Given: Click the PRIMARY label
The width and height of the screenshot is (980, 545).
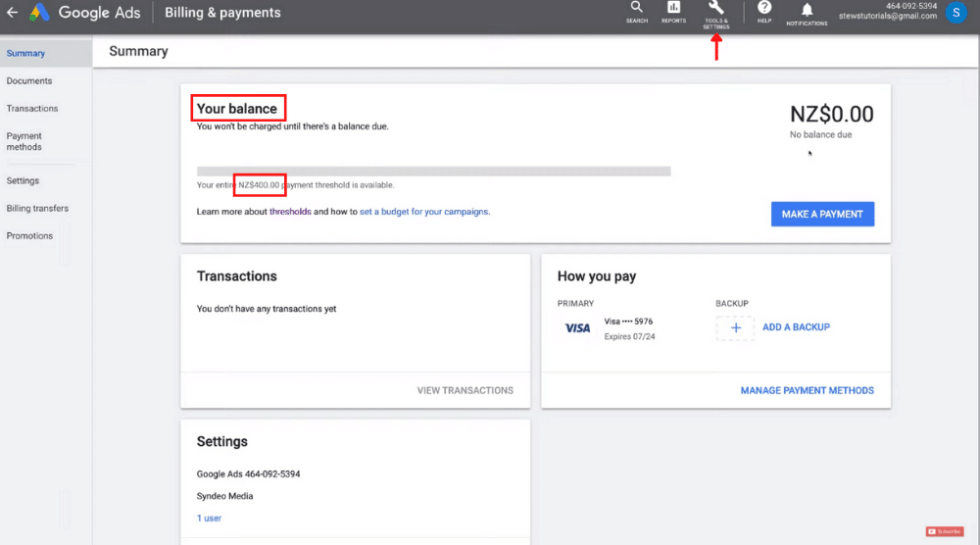Looking at the screenshot, I should (575, 304).
